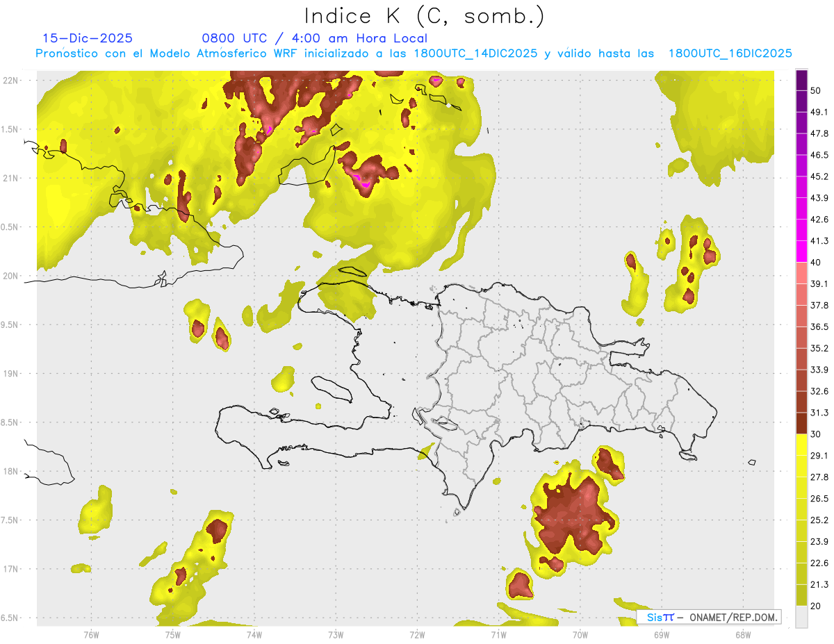The height and width of the screenshot is (644, 834).
Task: Click the longitude axis label '69W'
Action: click(x=662, y=635)
